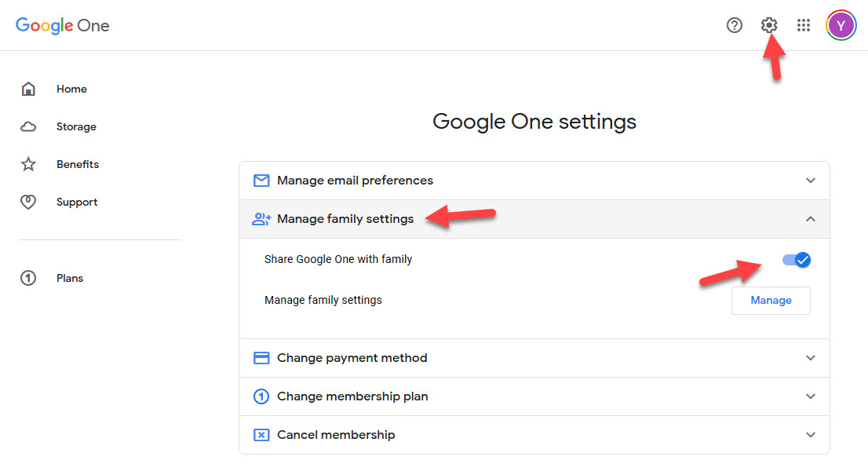
Task: Click the cancel membership X icon
Action: pyautogui.click(x=261, y=435)
